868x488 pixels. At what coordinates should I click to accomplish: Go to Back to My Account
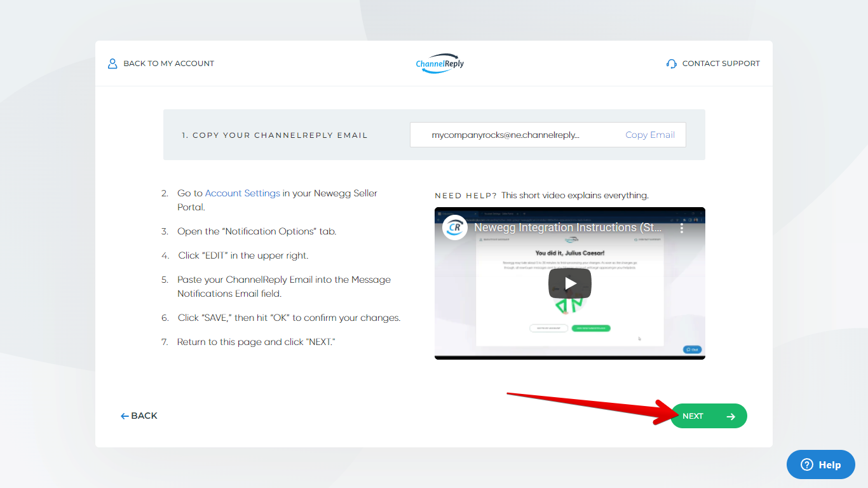pyautogui.click(x=161, y=64)
